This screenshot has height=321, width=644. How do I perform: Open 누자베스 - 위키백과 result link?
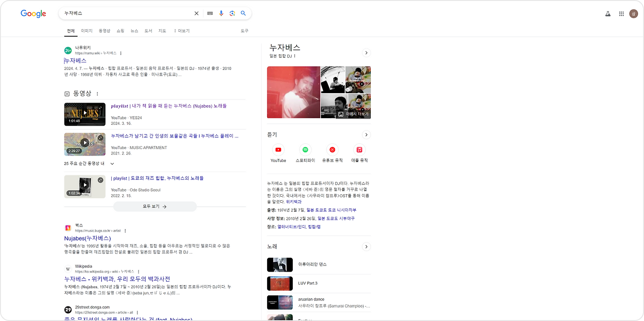pos(117,279)
